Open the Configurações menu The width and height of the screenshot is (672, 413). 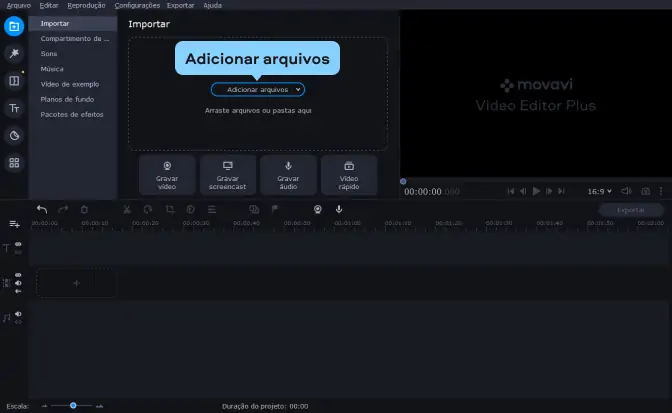click(137, 6)
